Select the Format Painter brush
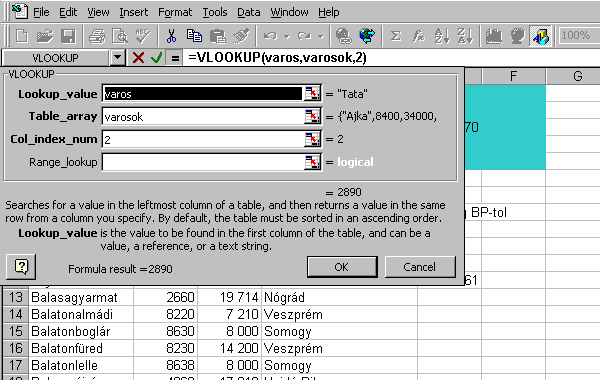Image resolution: width=600 pixels, height=380 pixels. click(x=241, y=36)
